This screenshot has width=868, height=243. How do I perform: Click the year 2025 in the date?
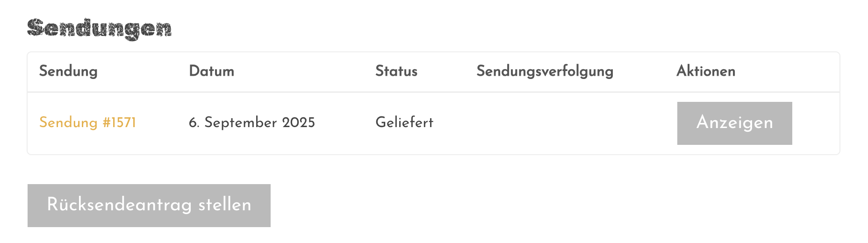pyautogui.click(x=298, y=122)
